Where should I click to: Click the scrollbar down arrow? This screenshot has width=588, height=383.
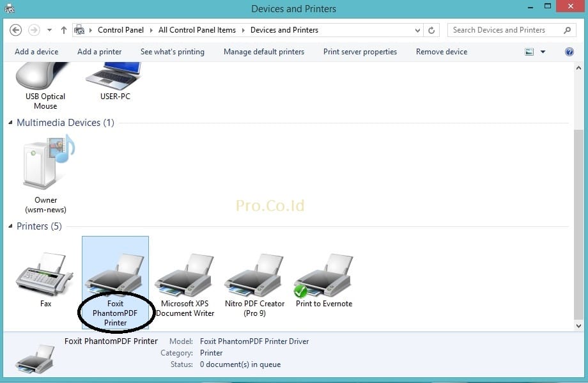tap(578, 326)
